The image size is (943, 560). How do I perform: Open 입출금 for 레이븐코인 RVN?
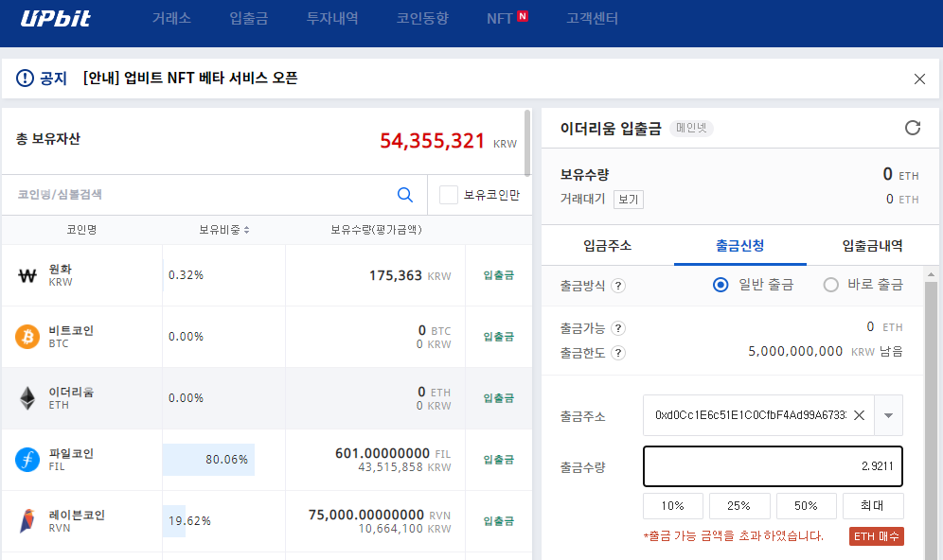tap(499, 521)
